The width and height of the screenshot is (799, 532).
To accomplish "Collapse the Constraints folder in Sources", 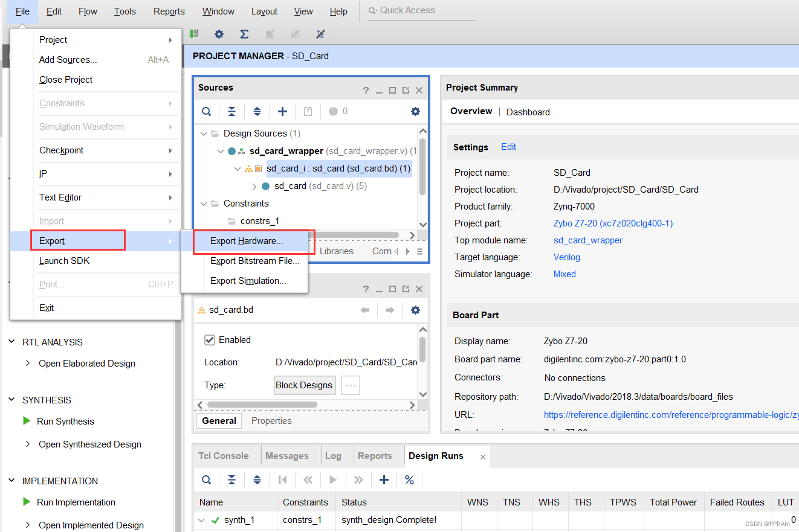I will (x=202, y=204).
